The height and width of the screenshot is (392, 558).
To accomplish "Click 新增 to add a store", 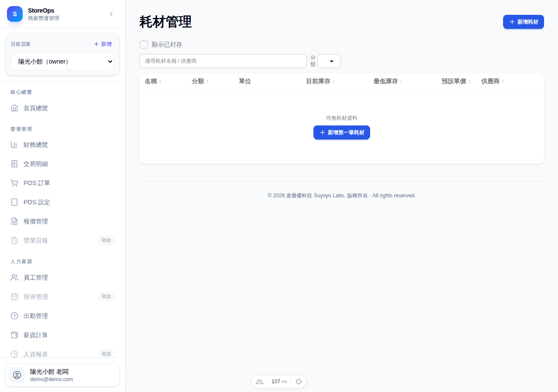I will 103,44.
